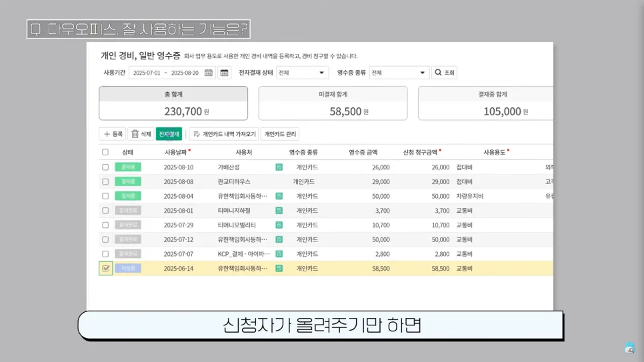The width and height of the screenshot is (644, 362).
Task: Click date cell 2025-07-07
Action: click(x=178, y=254)
